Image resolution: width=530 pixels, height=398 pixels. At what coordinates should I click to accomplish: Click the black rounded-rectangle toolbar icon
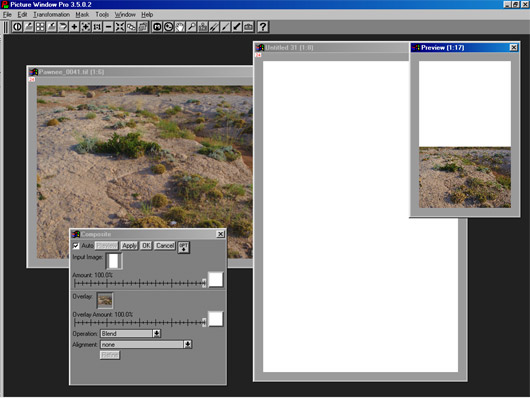(157, 27)
